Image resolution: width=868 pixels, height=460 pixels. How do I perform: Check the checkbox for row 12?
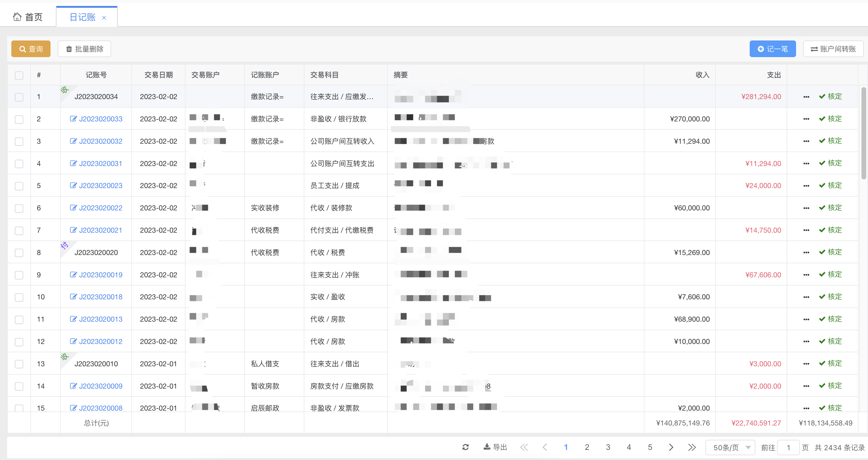pyautogui.click(x=19, y=342)
